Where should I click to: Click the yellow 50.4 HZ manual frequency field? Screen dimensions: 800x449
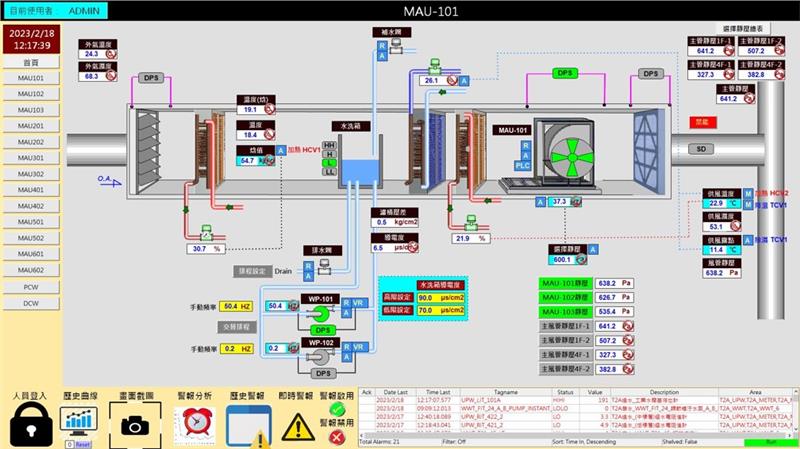[x=236, y=306]
